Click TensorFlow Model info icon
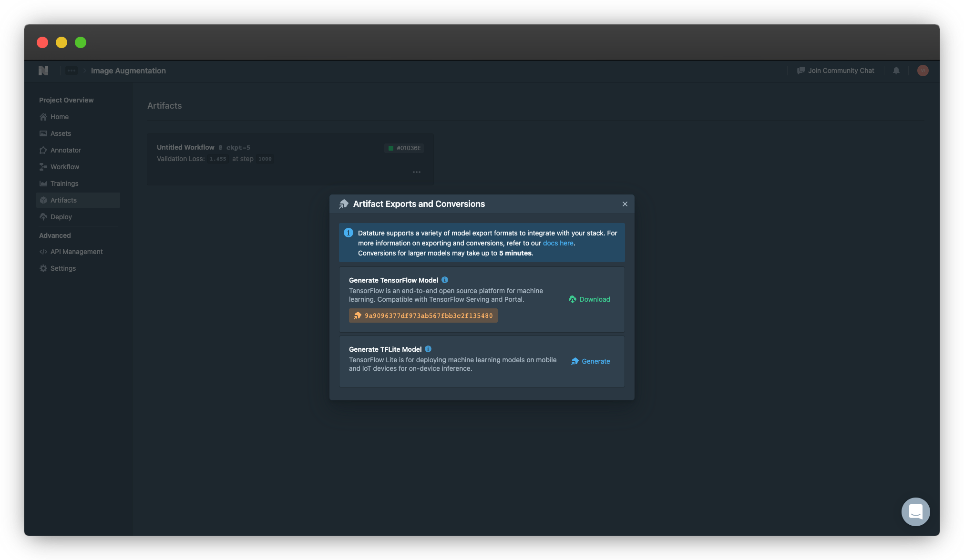Viewport: 964px width, 560px height. [445, 280]
